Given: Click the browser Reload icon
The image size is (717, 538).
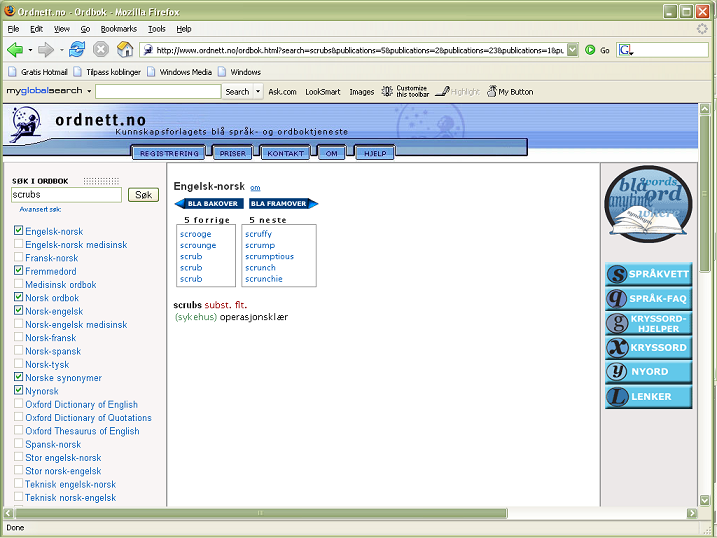Looking at the screenshot, I should click(x=76, y=49).
